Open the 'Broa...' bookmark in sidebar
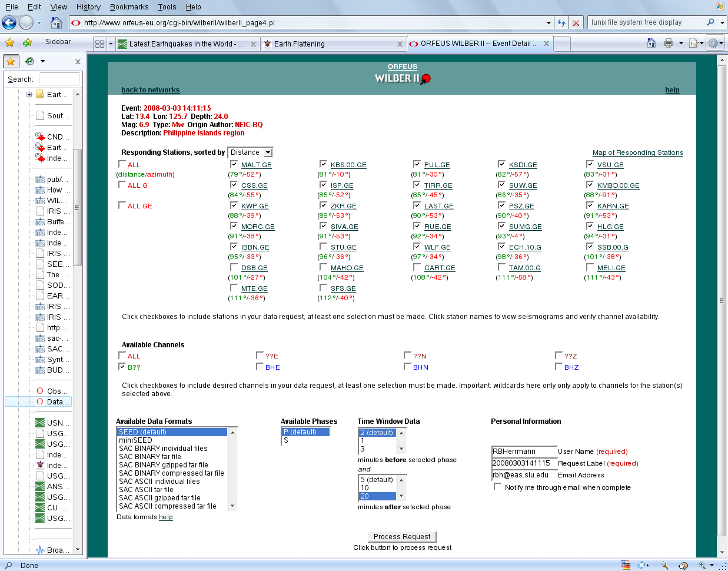The height and width of the screenshot is (571, 728). click(x=53, y=550)
